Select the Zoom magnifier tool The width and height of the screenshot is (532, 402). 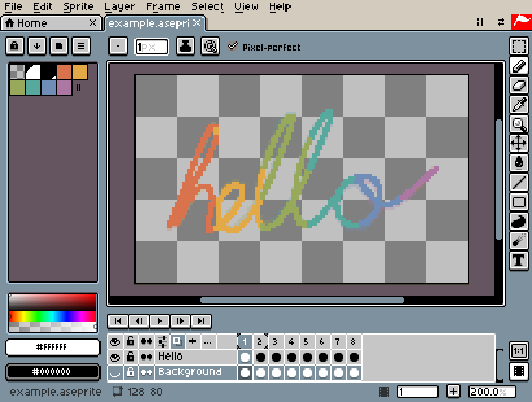click(x=519, y=124)
